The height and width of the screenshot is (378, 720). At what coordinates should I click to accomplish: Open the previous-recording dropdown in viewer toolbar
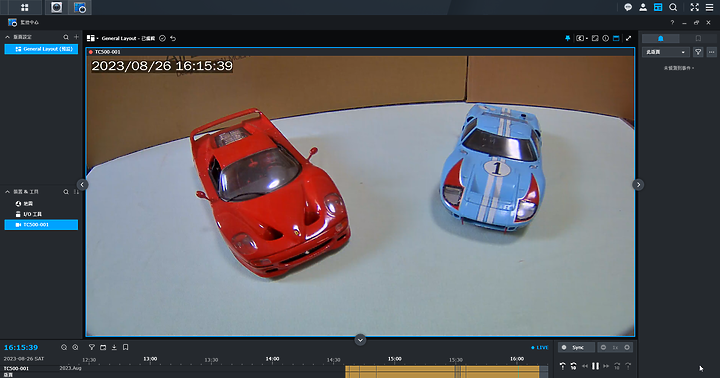pos(581,39)
